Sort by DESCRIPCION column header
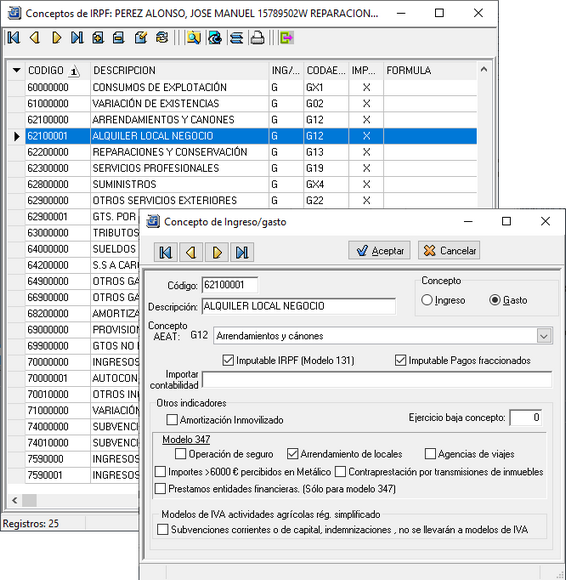This screenshot has width=566, height=580. point(179,70)
